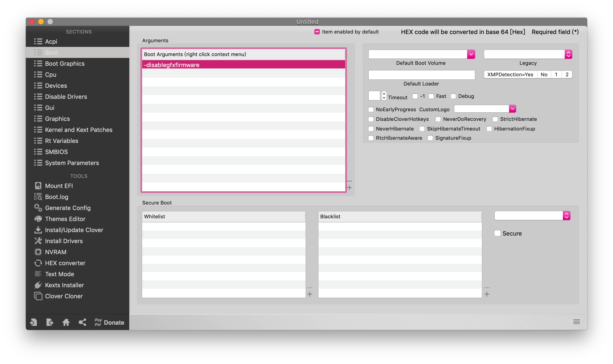This screenshot has width=613, height=364.
Task: Add a boot argument with the plus button
Action: 349,187
